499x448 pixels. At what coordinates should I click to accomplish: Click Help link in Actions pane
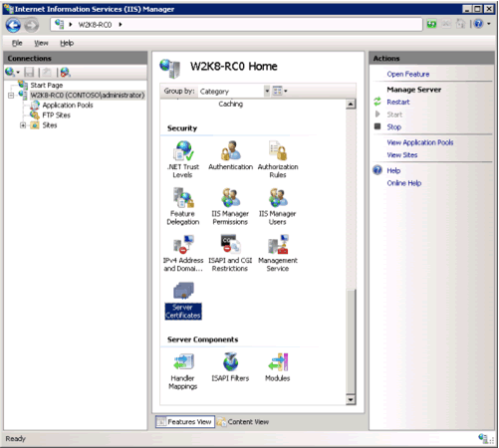tap(393, 170)
